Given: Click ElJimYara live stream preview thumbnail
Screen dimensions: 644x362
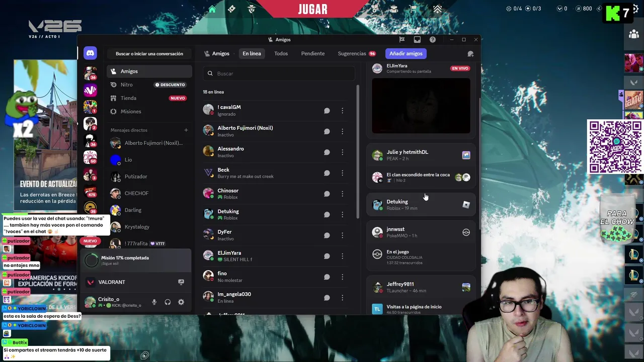Looking at the screenshot, I should point(421,106).
